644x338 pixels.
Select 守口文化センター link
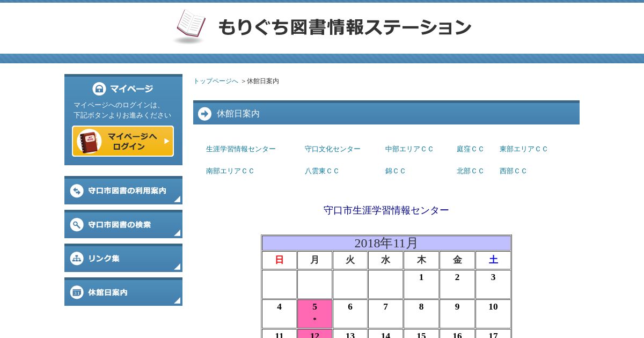pos(333,149)
